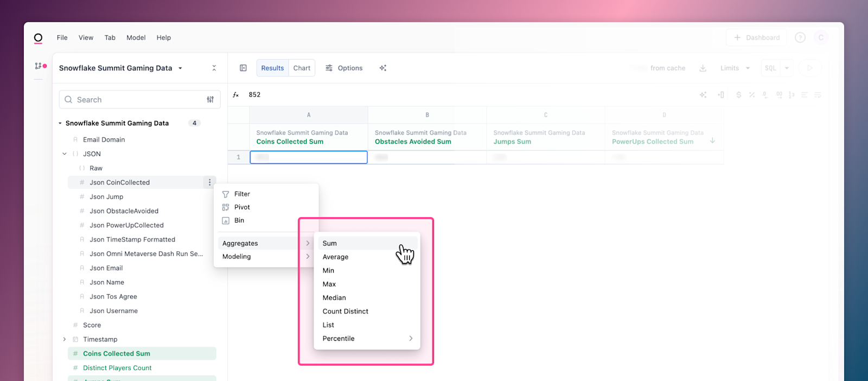
Task: Collapse the field picker with double-chevron icon
Action: (214, 68)
